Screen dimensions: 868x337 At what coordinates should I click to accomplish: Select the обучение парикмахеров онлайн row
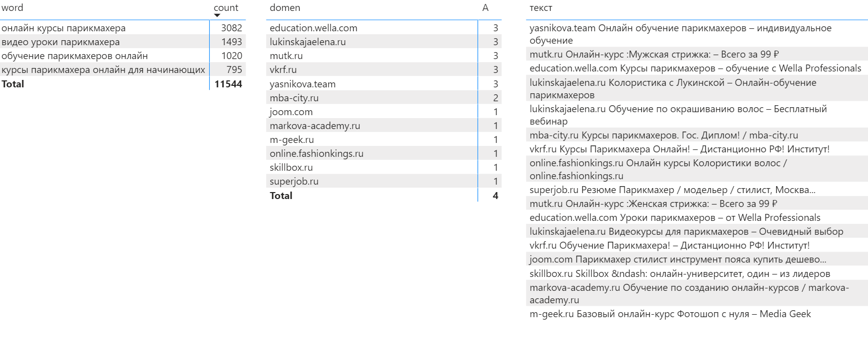(x=74, y=56)
